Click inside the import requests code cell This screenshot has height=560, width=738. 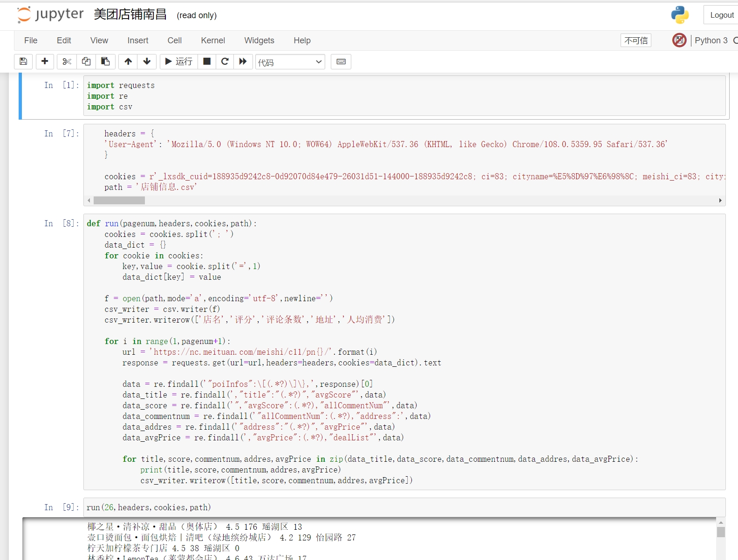coord(404,96)
